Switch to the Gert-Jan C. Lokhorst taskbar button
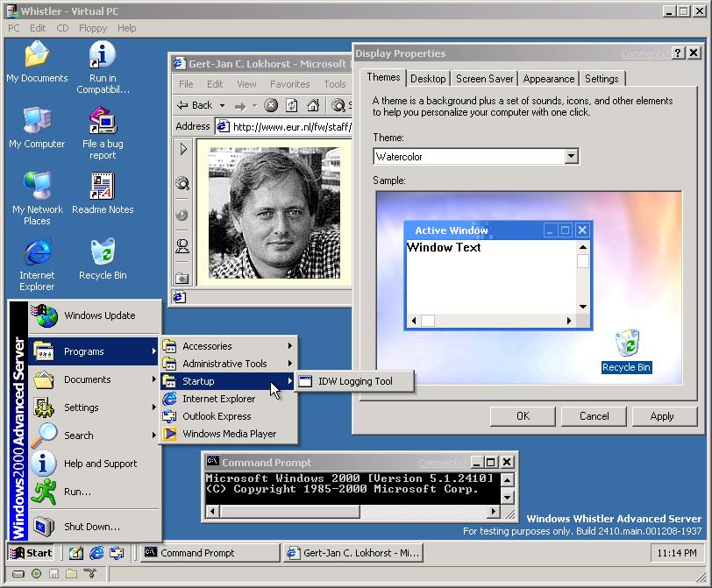The image size is (712, 588). click(353, 553)
